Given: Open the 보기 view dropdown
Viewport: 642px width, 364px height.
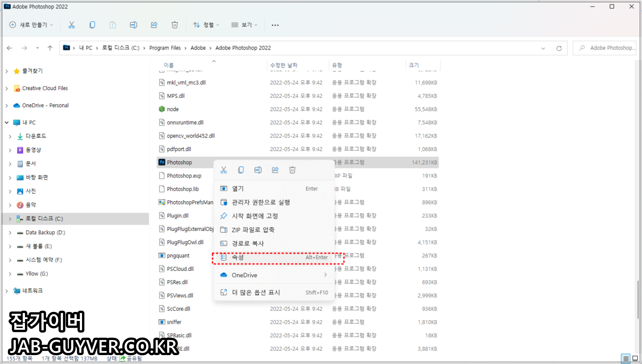Looking at the screenshot, I should coord(244,25).
